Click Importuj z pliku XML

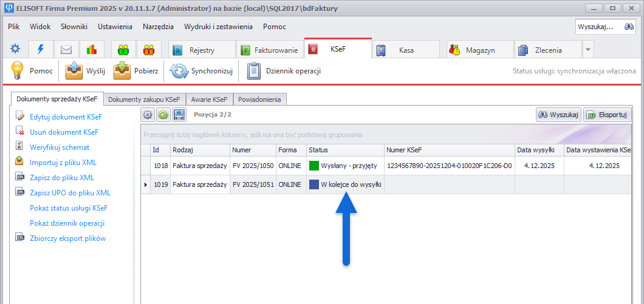pyautogui.click(x=63, y=162)
